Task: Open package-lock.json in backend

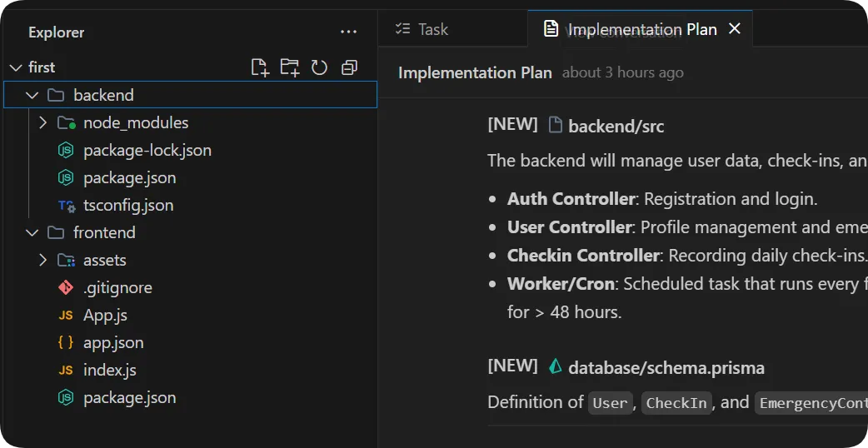Action: (x=147, y=151)
